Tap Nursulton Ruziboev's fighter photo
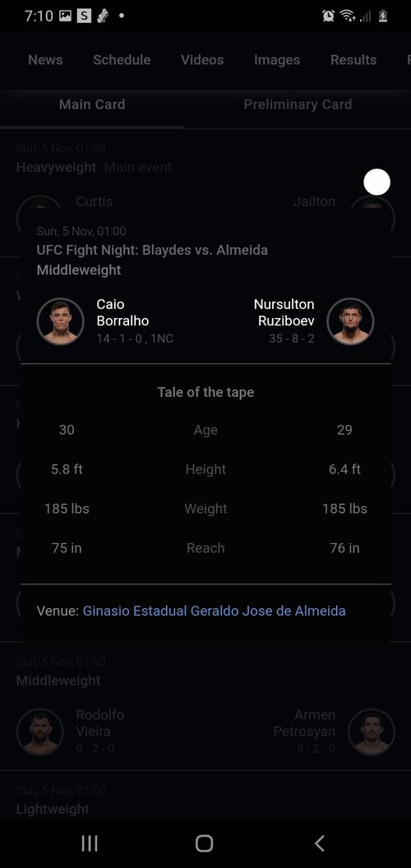411x868 pixels. 350,321
